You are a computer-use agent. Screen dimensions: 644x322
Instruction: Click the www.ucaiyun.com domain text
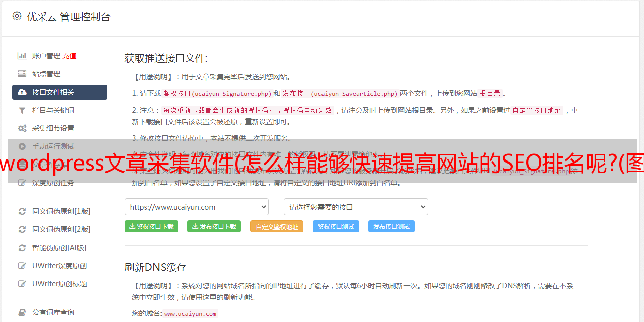point(190,313)
